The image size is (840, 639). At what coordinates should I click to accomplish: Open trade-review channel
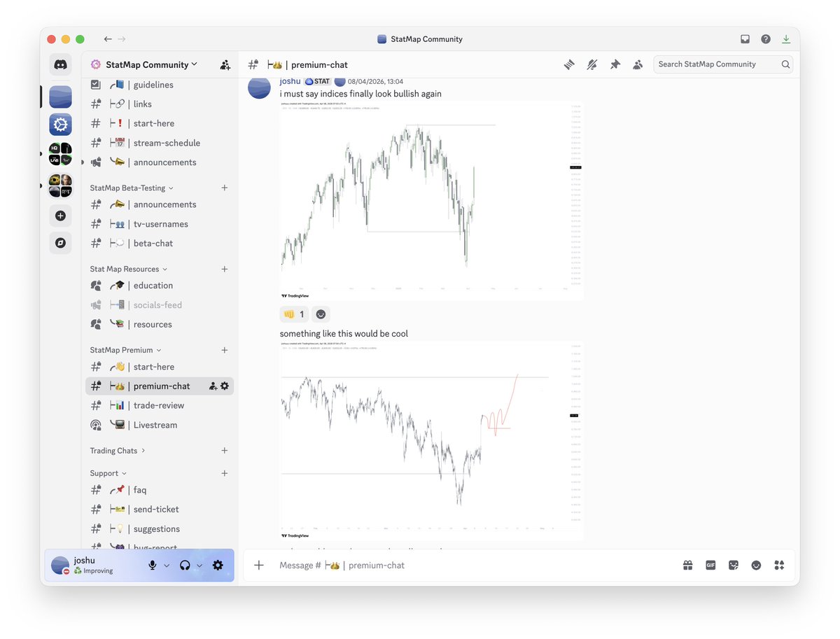(160, 405)
